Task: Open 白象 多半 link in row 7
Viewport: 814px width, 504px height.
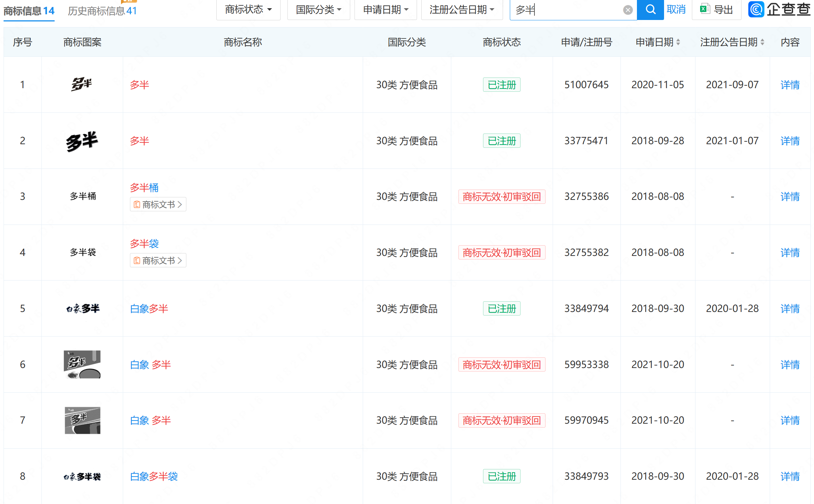Action: point(151,420)
